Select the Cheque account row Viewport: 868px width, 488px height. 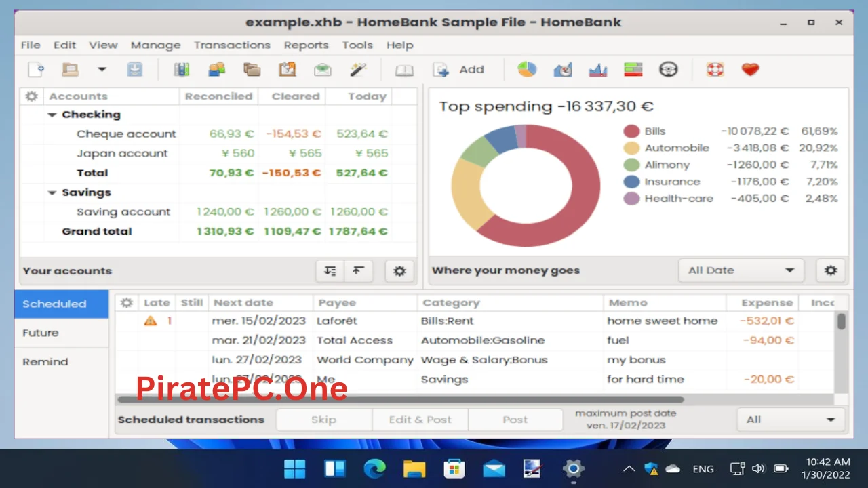(218, 134)
